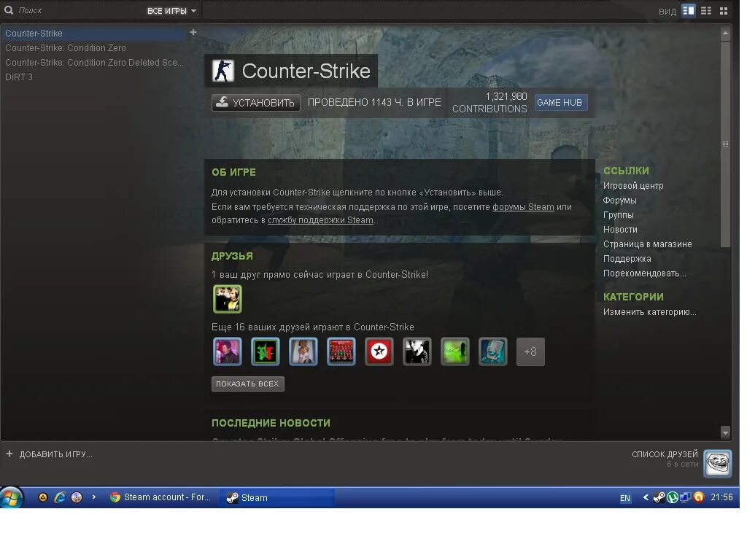Click vertical scrollbar thumb
Viewport: 747px width, 560px height.
point(725,144)
